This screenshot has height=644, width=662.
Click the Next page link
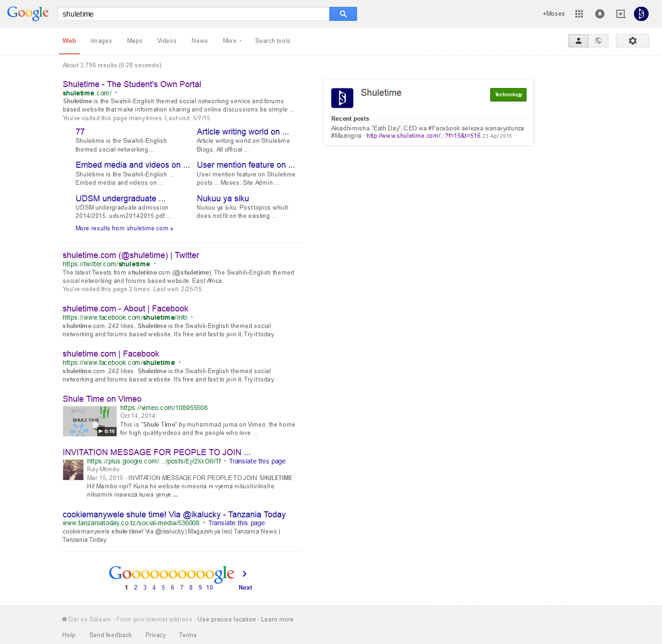(245, 587)
